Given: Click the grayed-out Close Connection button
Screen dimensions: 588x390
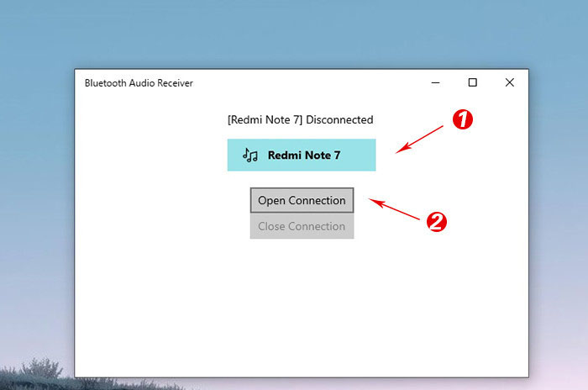Looking at the screenshot, I should coord(302,226).
